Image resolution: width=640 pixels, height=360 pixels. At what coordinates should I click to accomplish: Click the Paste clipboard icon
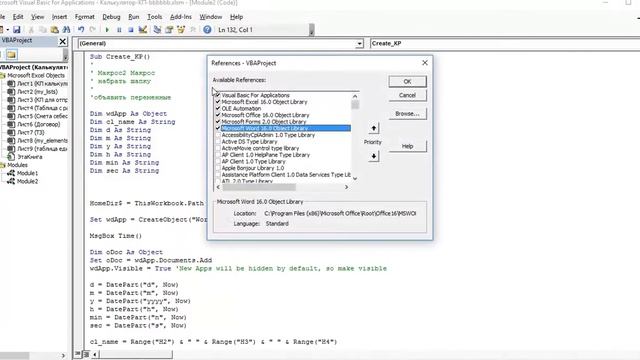tap(54, 30)
